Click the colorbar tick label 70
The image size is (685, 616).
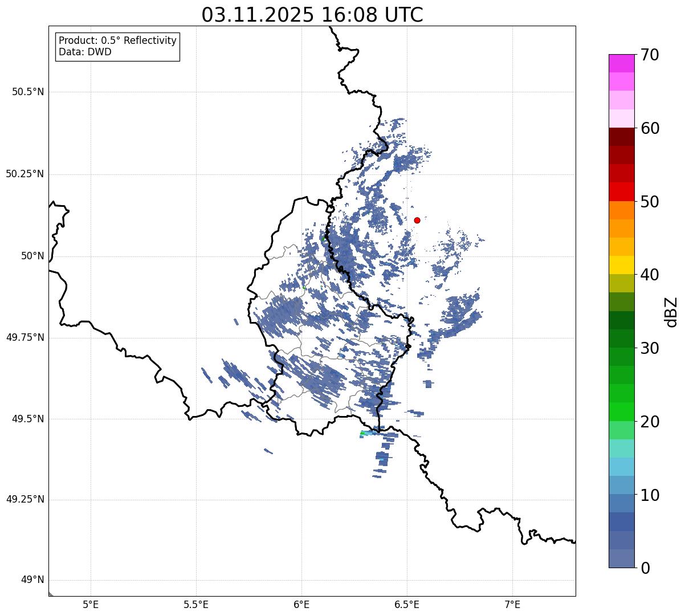(650, 55)
